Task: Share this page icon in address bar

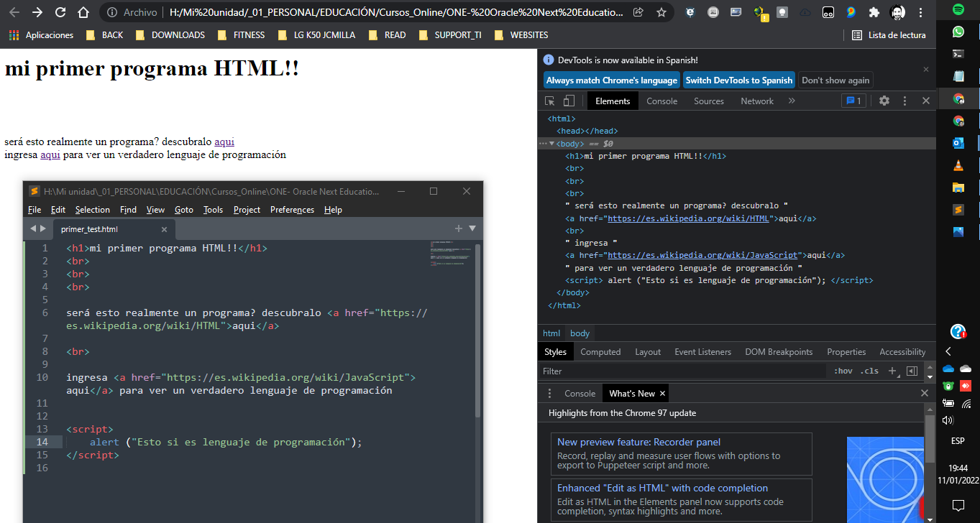Action: [638, 12]
